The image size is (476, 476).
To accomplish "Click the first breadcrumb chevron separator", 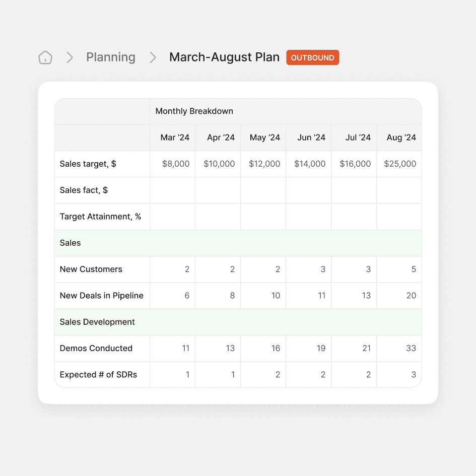I will 70,57.
